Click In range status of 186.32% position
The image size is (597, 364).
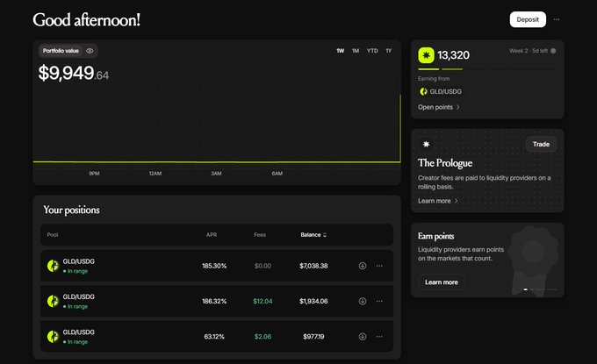tap(76, 307)
